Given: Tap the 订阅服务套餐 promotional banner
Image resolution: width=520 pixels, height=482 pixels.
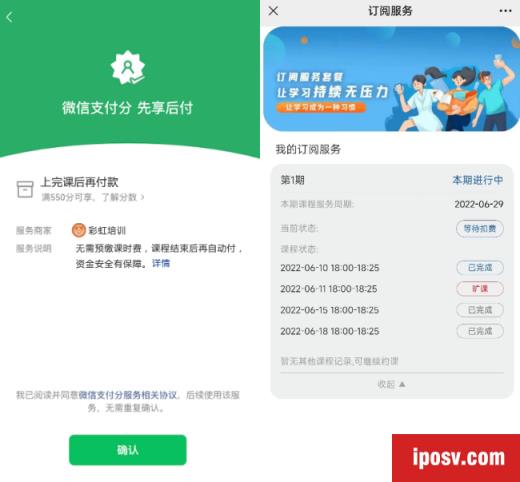Looking at the screenshot, I should click(391, 79).
